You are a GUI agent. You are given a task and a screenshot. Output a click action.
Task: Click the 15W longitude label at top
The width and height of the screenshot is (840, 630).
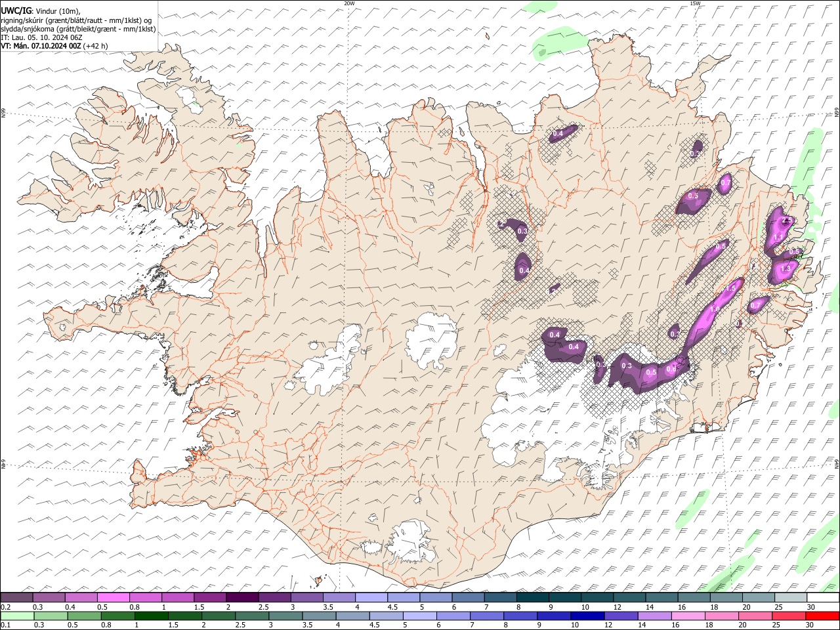(x=696, y=3)
